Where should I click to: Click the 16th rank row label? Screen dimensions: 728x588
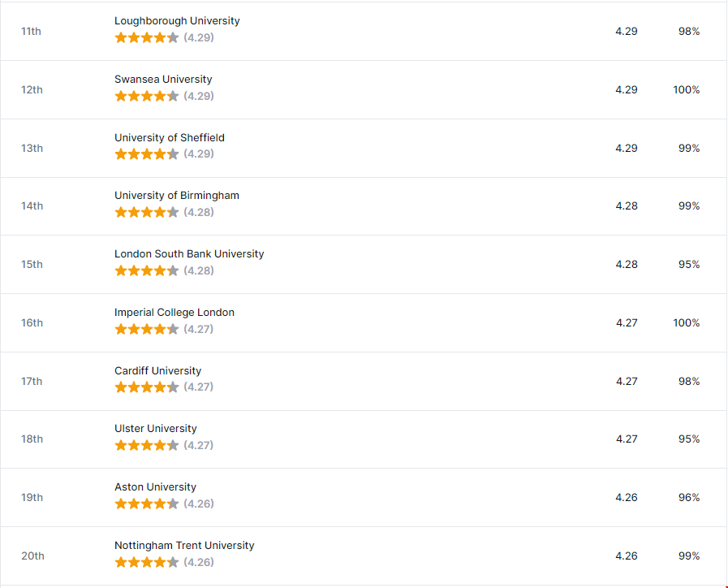coord(32,323)
